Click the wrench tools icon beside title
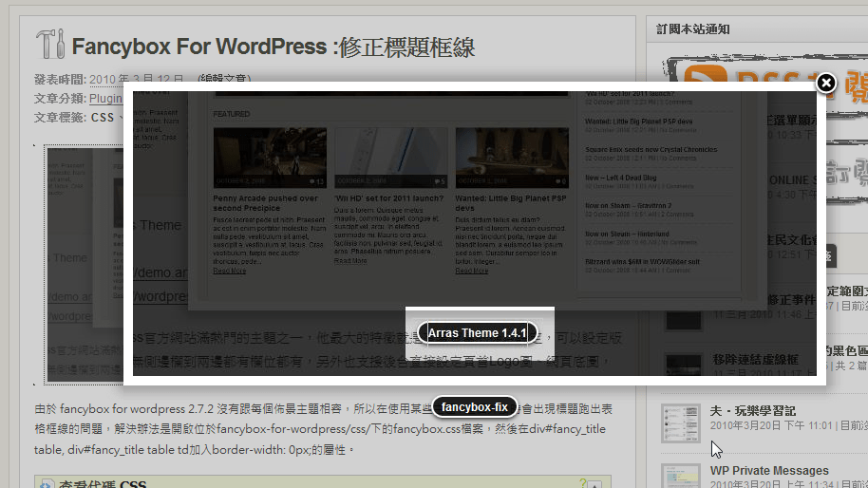 pos(50,44)
